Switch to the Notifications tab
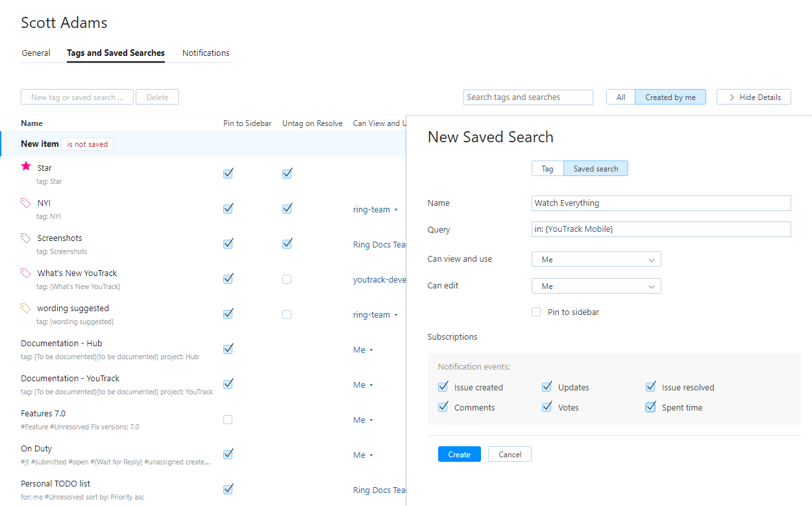 pos(206,53)
